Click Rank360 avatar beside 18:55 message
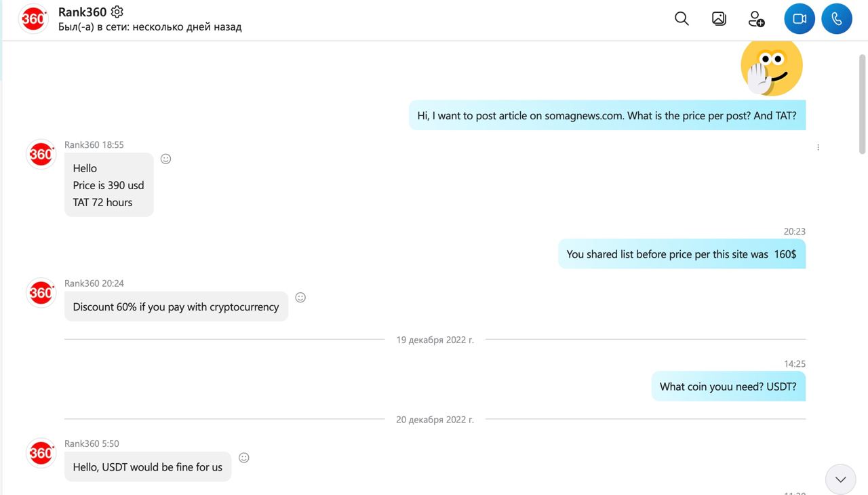 41,154
